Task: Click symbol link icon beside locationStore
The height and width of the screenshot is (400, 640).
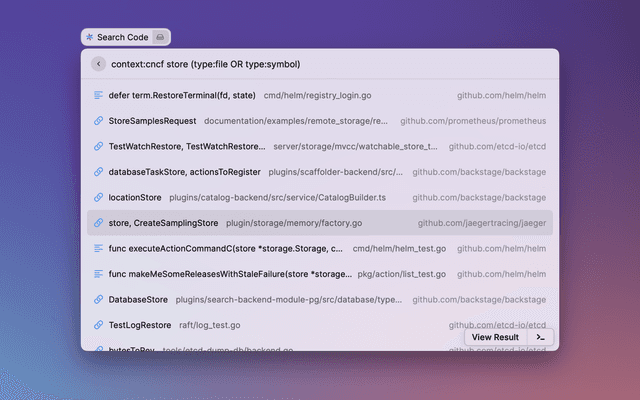Action: point(98,198)
